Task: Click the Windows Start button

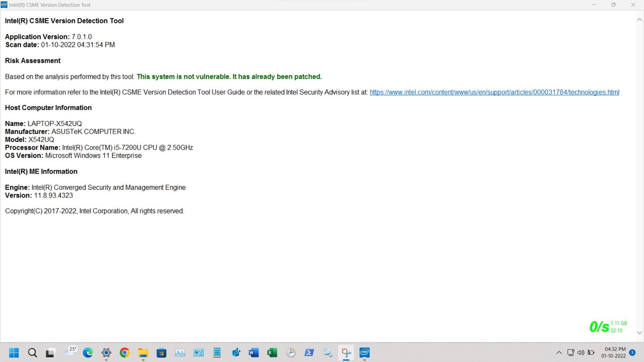Action: (x=14, y=353)
